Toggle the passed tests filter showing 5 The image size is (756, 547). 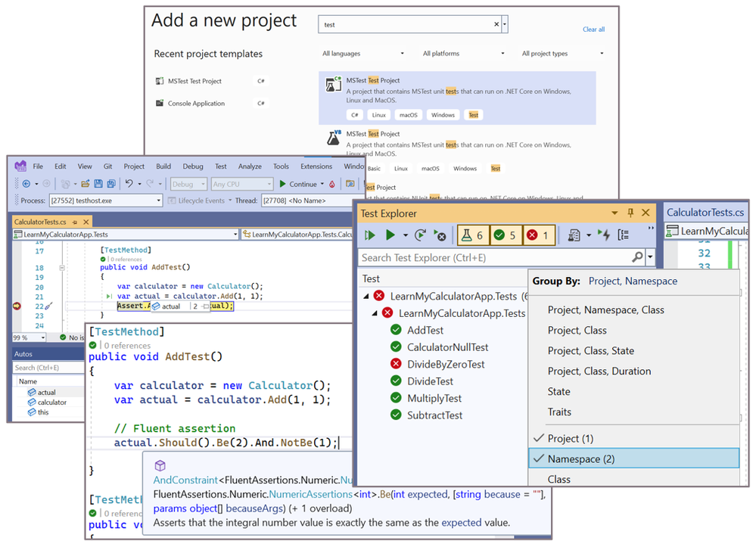[x=506, y=235]
